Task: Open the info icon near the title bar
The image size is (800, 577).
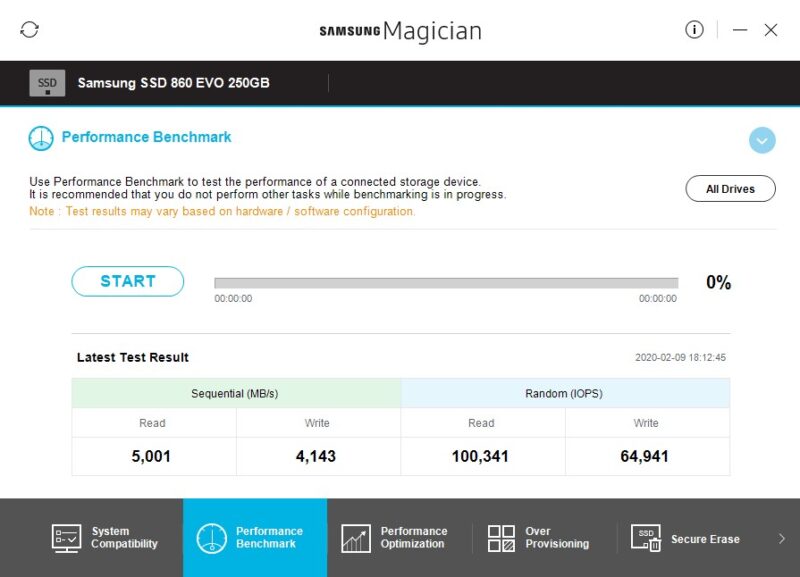Action: click(694, 29)
